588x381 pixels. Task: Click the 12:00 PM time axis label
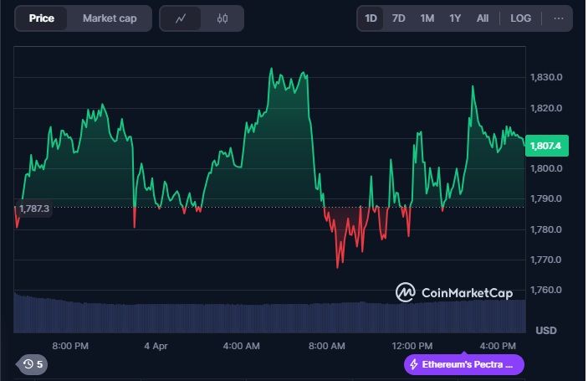pyautogui.click(x=412, y=346)
